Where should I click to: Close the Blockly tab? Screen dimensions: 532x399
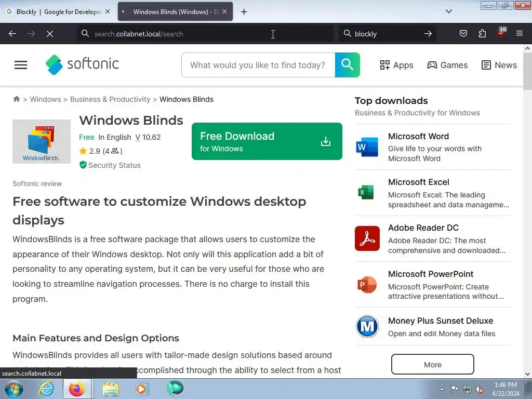(108, 11)
